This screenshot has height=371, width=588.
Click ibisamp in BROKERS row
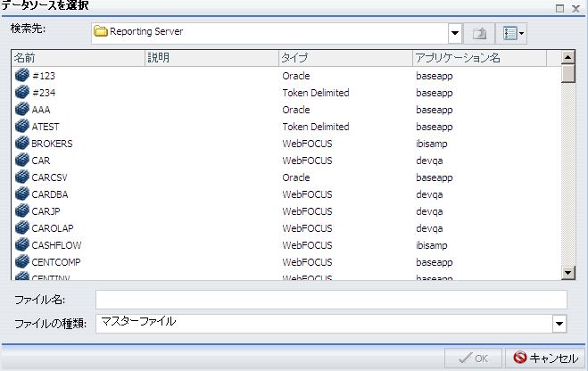432,144
